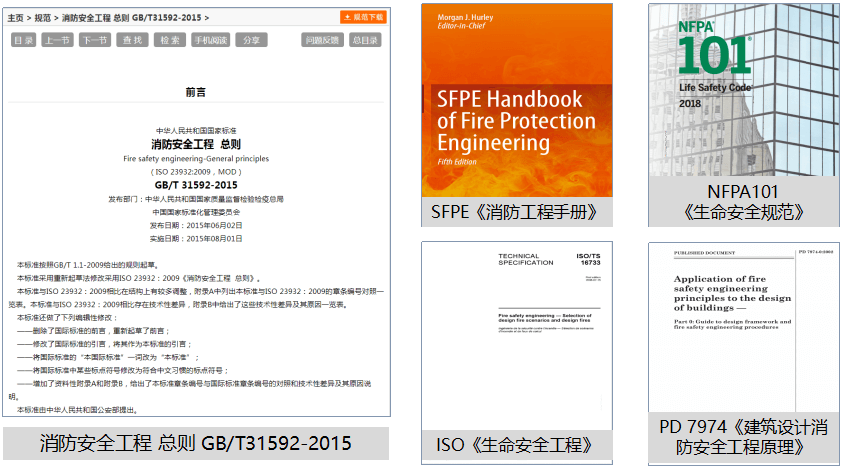Click the 检索 search button
This screenshot has width=844, height=468.
click(170, 40)
